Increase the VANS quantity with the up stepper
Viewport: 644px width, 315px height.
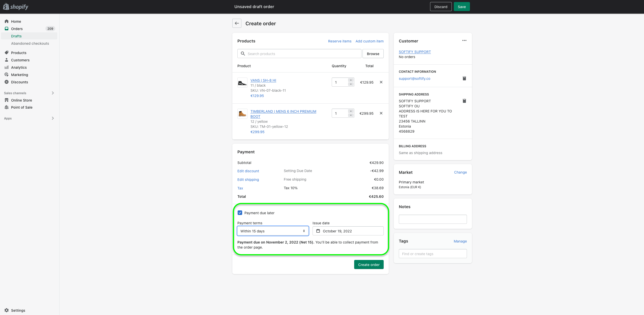click(x=351, y=80)
